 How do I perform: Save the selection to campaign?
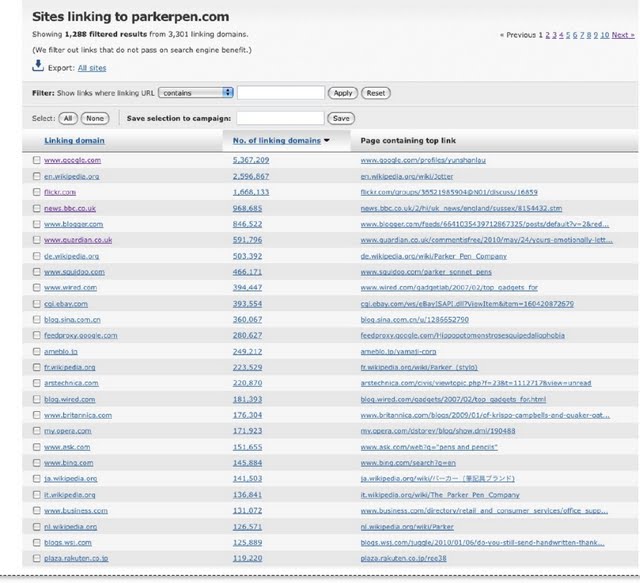(341, 118)
